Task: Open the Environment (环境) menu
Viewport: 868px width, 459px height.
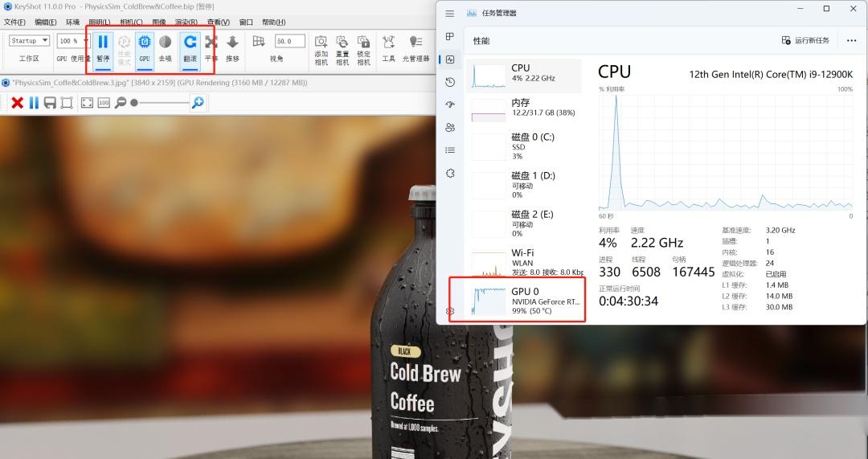Action: pyautogui.click(x=72, y=23)
